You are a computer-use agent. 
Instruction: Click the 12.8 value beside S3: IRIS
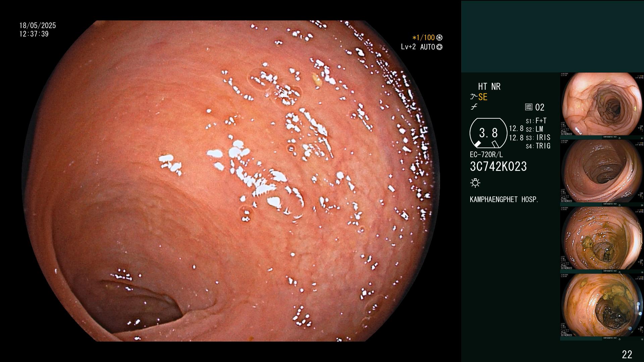pyautogui.click(x=516, y=137)
